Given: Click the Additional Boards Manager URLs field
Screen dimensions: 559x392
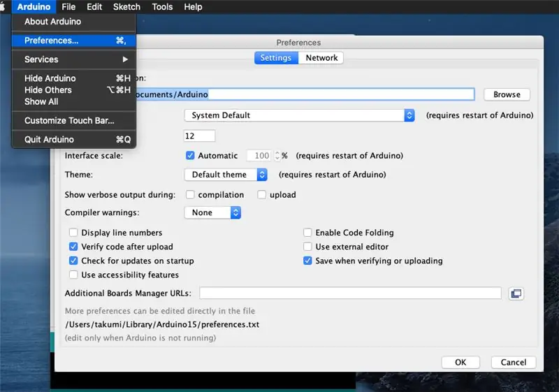Looking at the screenshot, I should (x=351, y=293).
